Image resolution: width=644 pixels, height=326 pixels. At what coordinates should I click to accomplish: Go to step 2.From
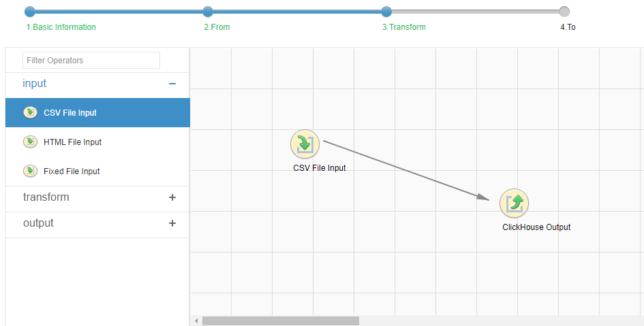coord(217,27)
